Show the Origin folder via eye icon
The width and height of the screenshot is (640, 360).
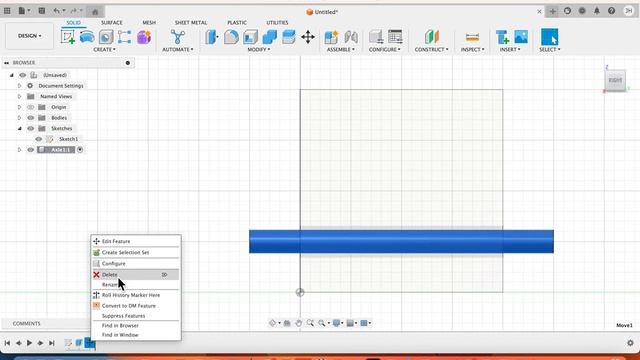pyautogui.click(x=31, y=107)
